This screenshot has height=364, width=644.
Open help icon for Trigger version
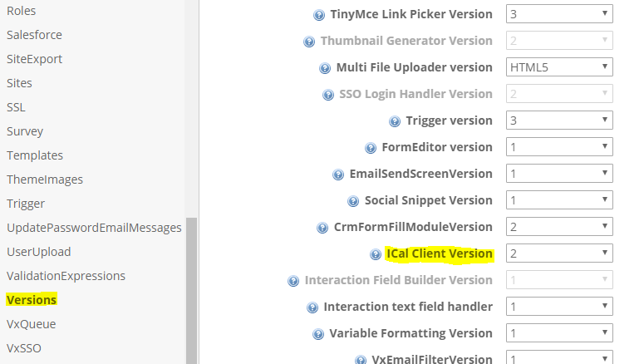[x=394, y=121]
